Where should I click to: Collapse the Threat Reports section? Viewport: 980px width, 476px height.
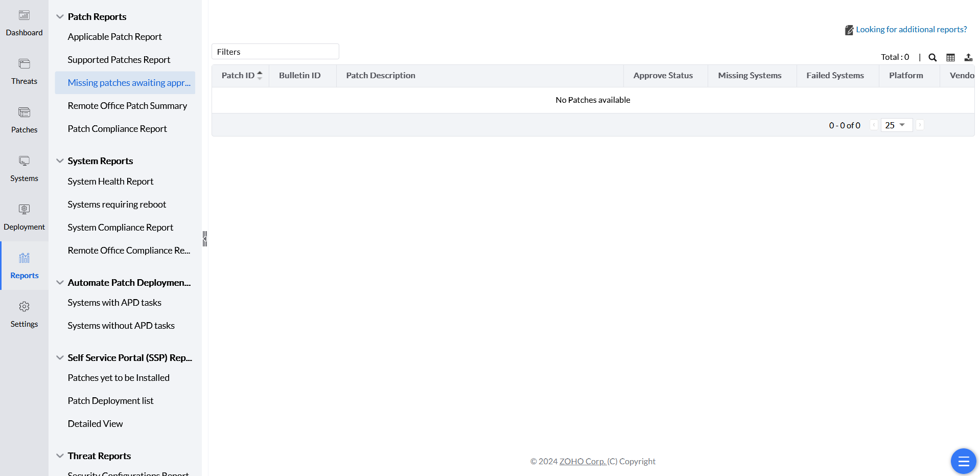point(60,456)
